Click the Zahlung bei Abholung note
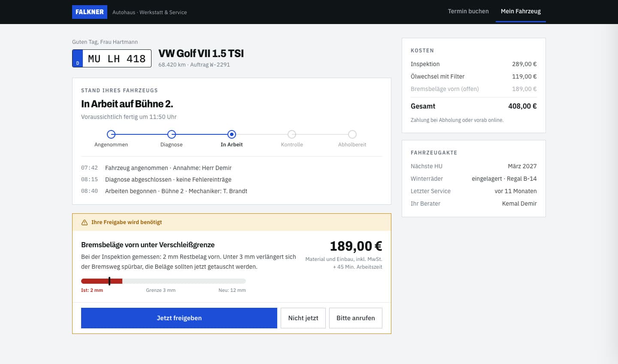Viewport: 618px width, 364px height. (x=457, y=120)
